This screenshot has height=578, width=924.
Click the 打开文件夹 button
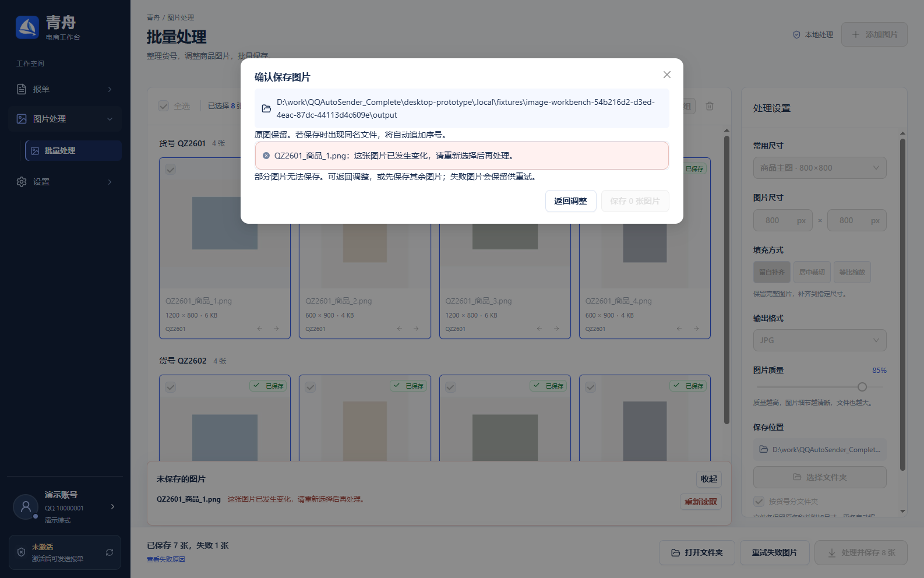[x=697, y=552]
